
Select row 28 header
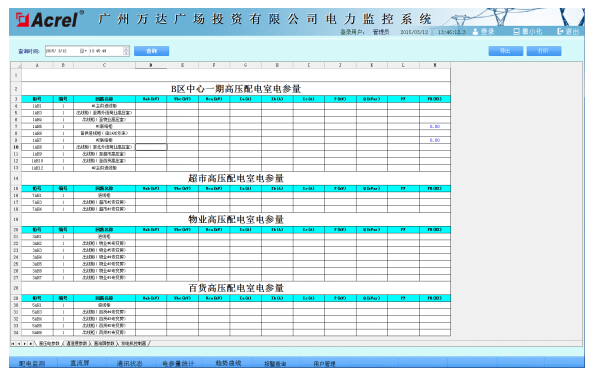pyautogui.click(x=16, y=288)
